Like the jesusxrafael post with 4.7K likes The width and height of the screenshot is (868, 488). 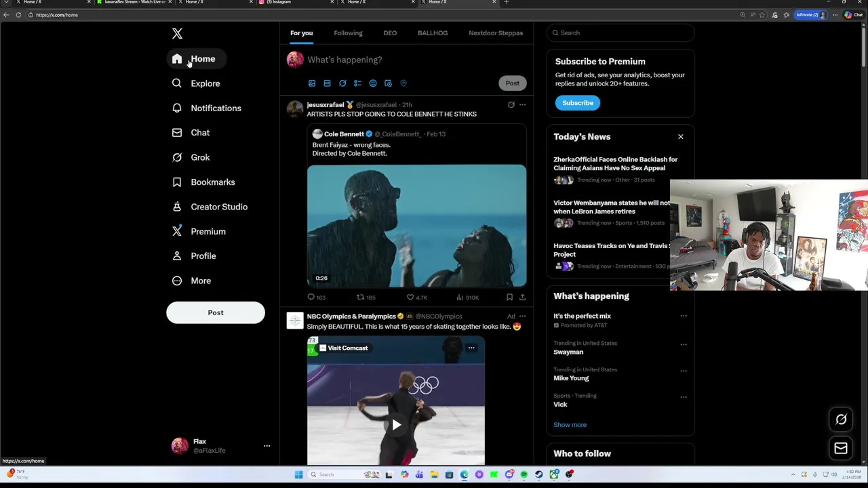coord(416,297)
